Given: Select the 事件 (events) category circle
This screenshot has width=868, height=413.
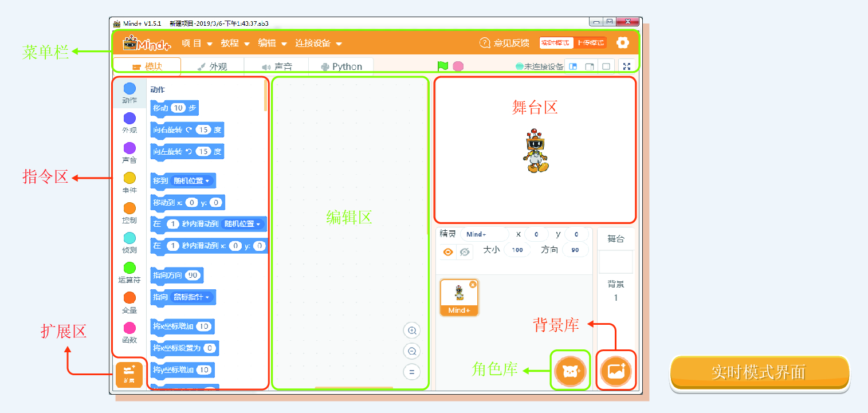Looking at the screenshot, I should pos(129,178).
